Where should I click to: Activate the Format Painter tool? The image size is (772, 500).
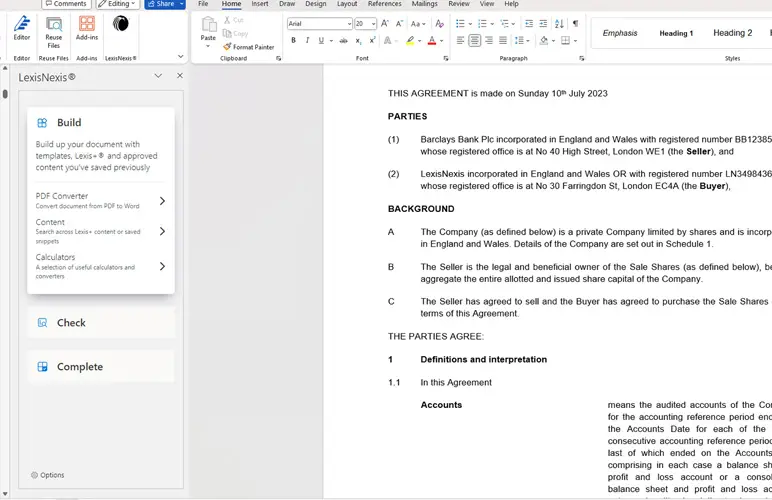click(249, 47)
